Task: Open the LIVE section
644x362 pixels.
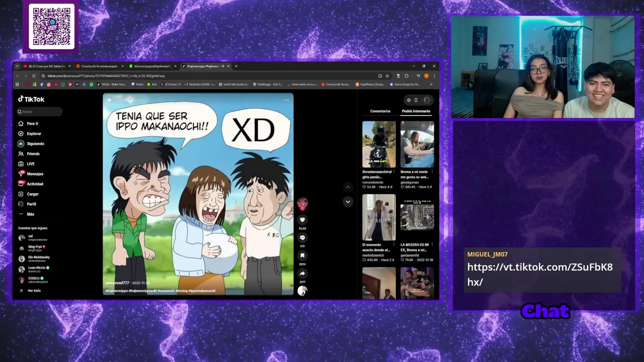Action: pos(26,164)
